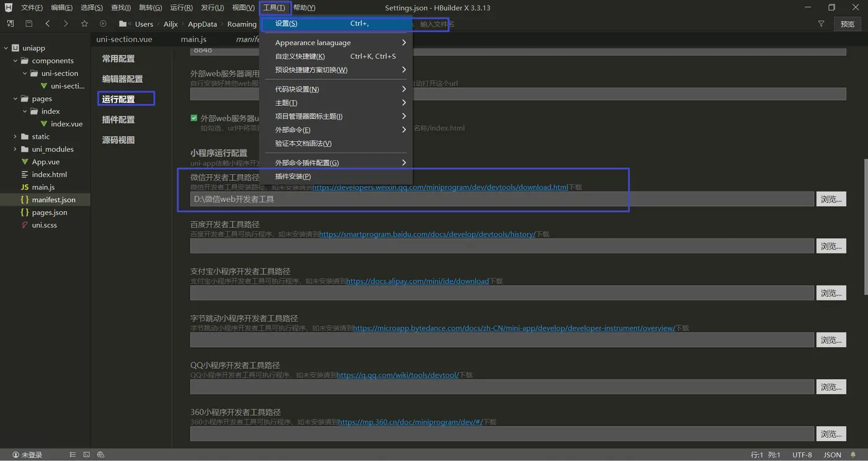Click the folder icon in breadcrumb path

123,24
